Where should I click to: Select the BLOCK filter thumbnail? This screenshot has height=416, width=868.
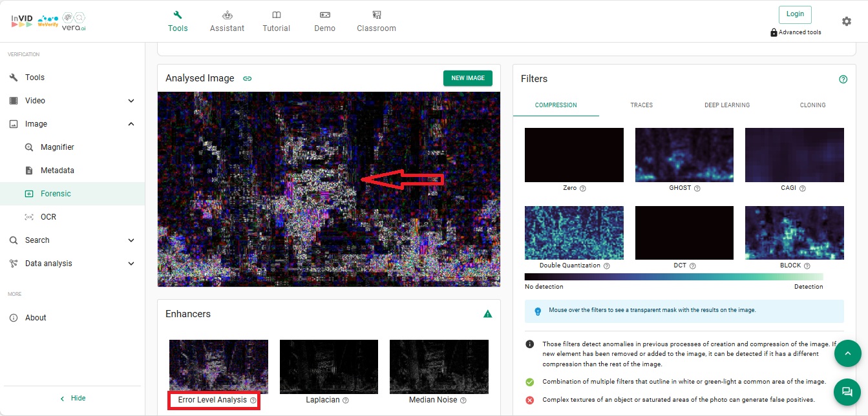794,233
